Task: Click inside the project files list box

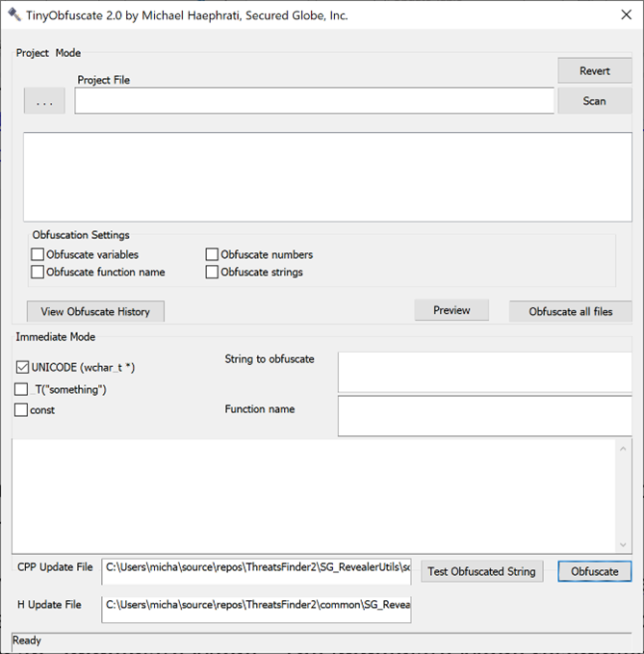Action: pyautogui.click(x=327, y=177)
